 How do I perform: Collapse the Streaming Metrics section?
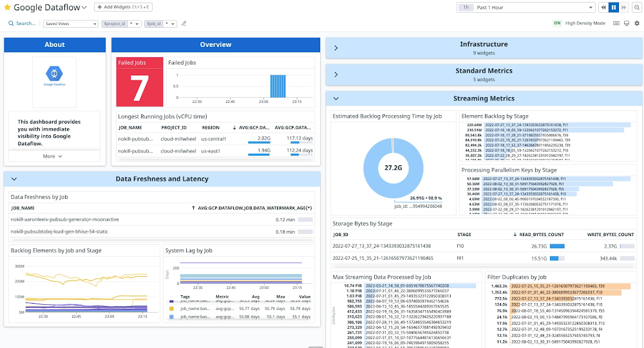[x=336, y=98]
